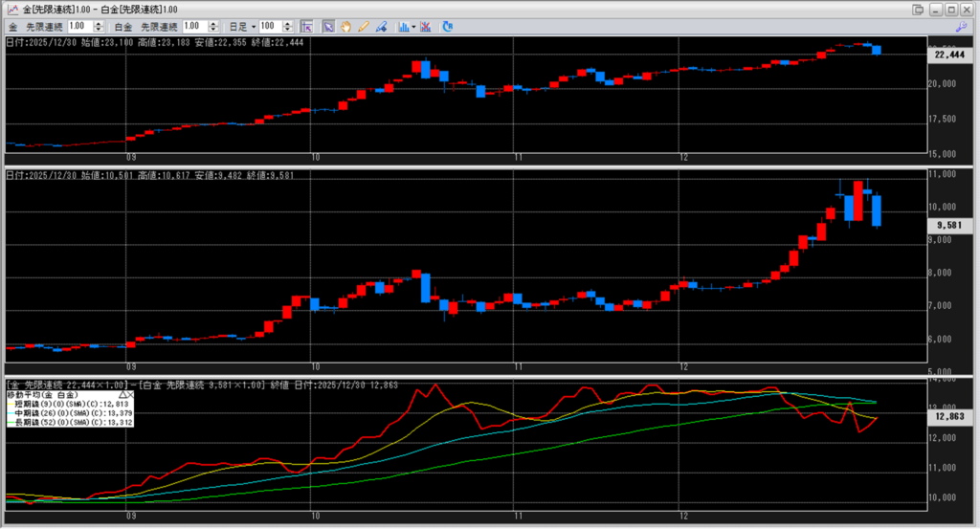The height and width of the screenshot is (529, 980).
Task: Close the moving average legend box
Action: [130, 394]
